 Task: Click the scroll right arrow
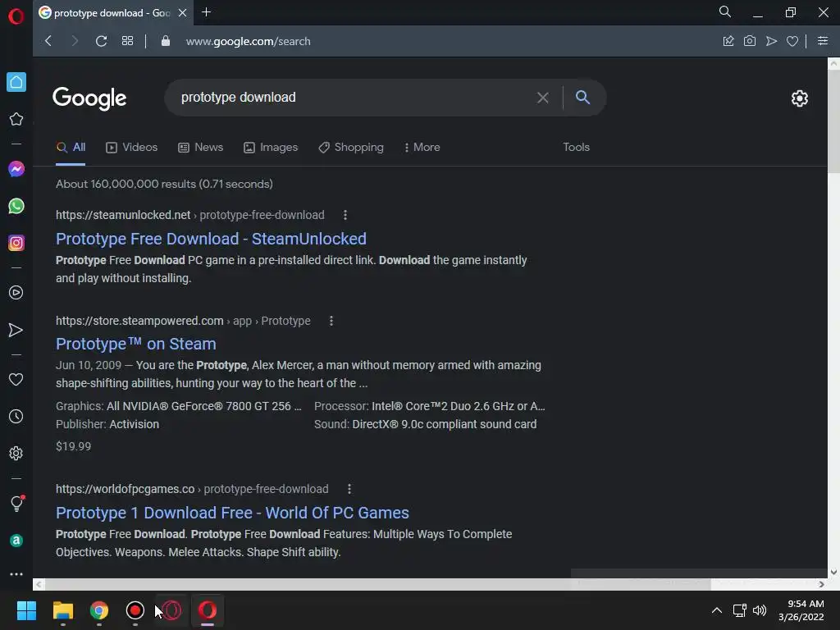[821, 584]
